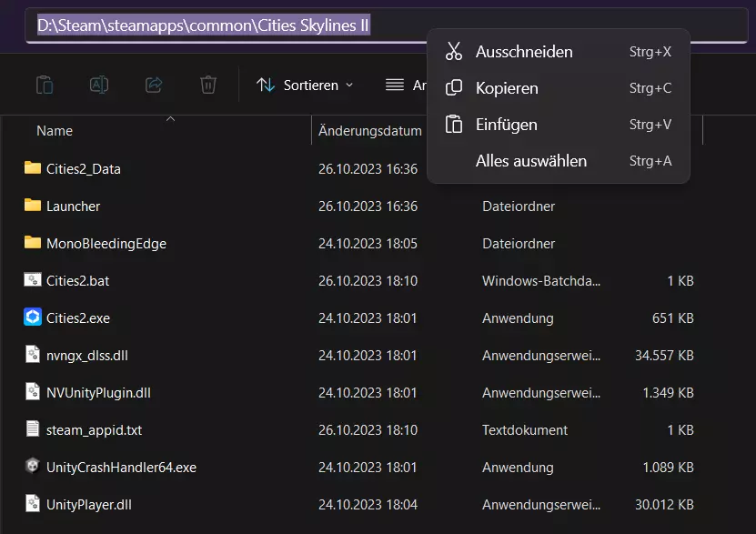Click Alles auswählen in the context menu
756x534 pixels.
coord(530,161)
